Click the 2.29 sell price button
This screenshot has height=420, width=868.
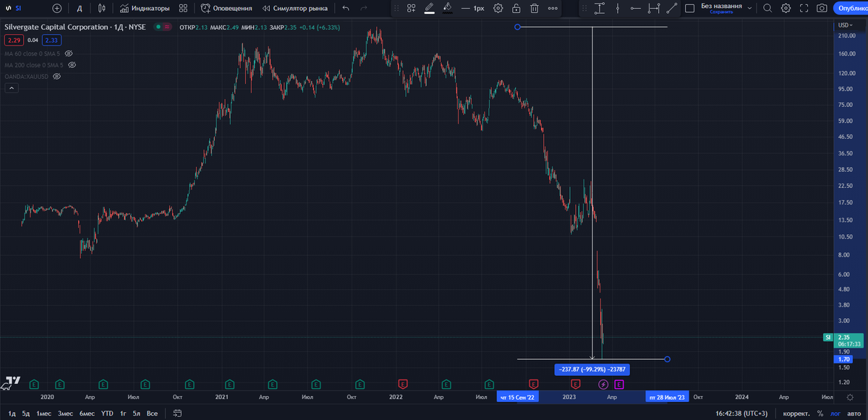click(x=13, y=40)
